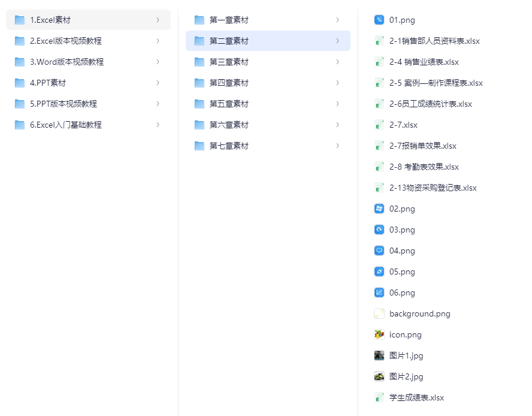This screenshot has height=416, width=532.
Task: Click the folder icon beside 3.Word版本视频教程
Action: (x=20, y=62)
